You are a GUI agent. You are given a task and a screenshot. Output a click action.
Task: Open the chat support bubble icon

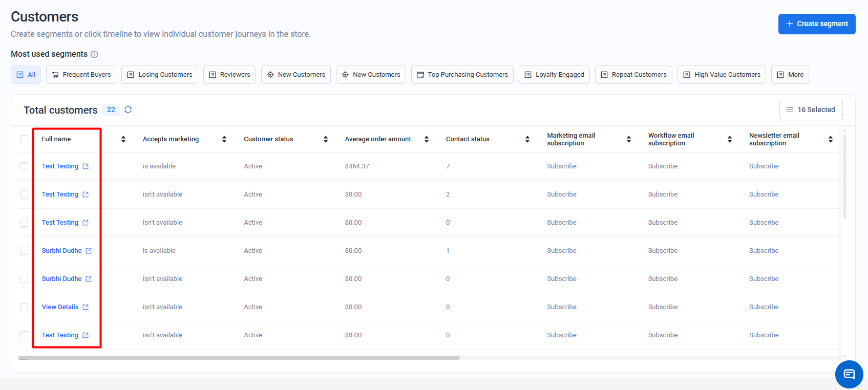[849, 374]
